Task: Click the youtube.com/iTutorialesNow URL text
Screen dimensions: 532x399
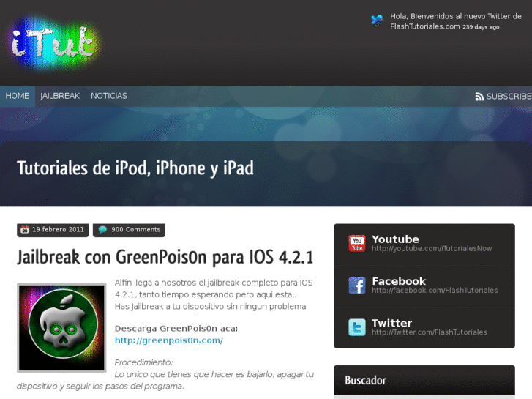Action: tap(432, 249)
